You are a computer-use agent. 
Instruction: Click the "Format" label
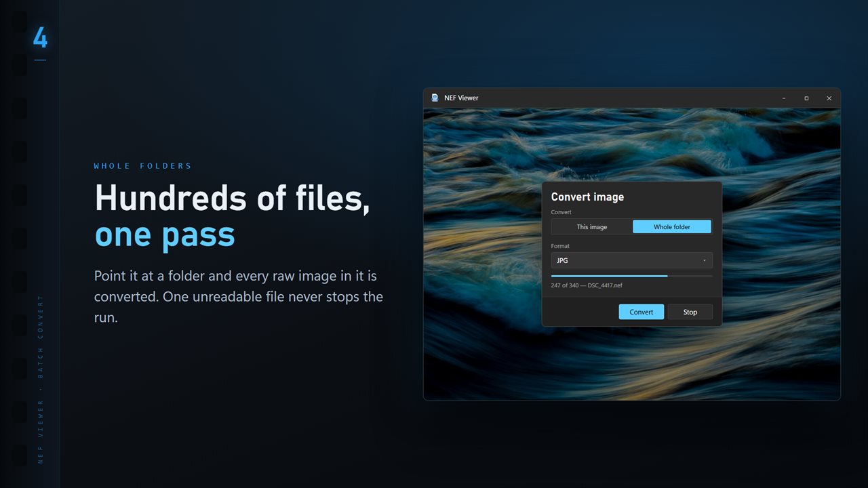[560, 246]
